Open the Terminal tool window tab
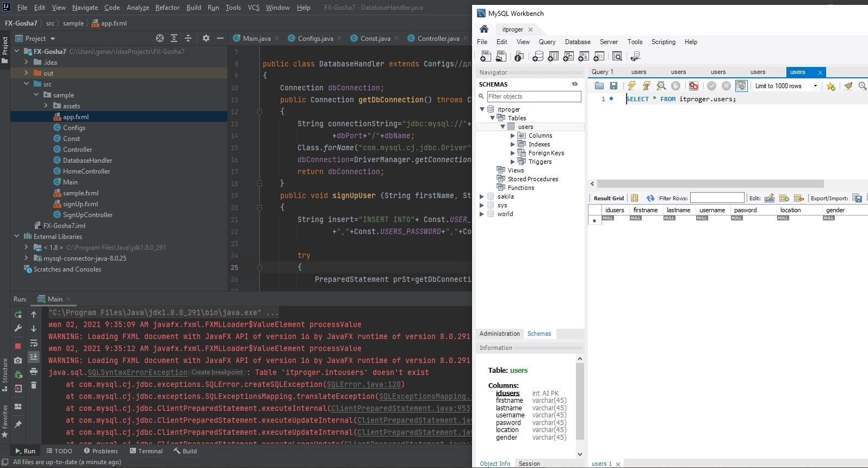Viewport: 868px width, 468px height. point(146,451)
